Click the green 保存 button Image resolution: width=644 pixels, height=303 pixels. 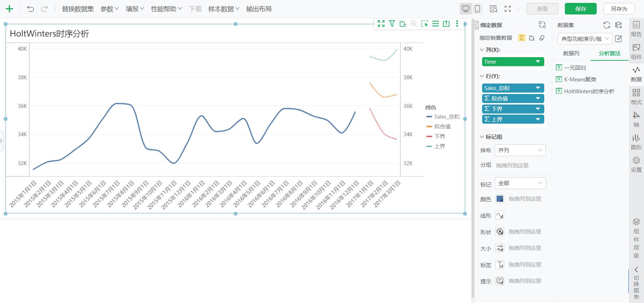click(581, 9)
